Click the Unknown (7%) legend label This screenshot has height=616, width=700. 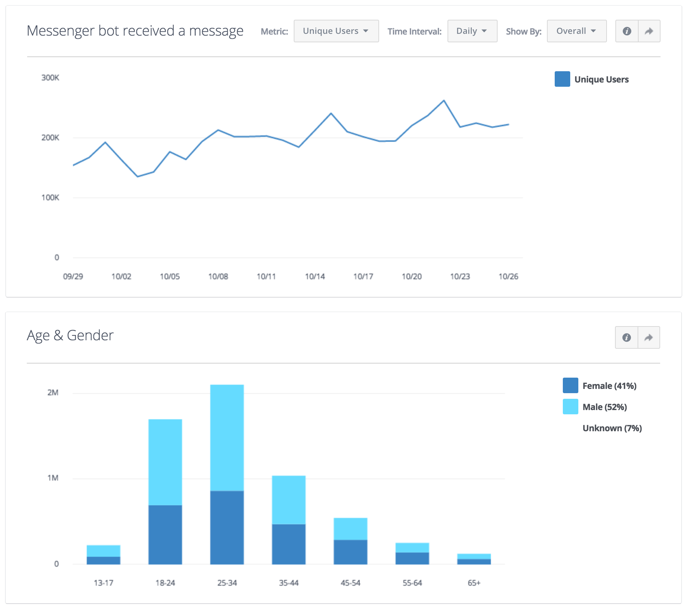tap(612, 428)
